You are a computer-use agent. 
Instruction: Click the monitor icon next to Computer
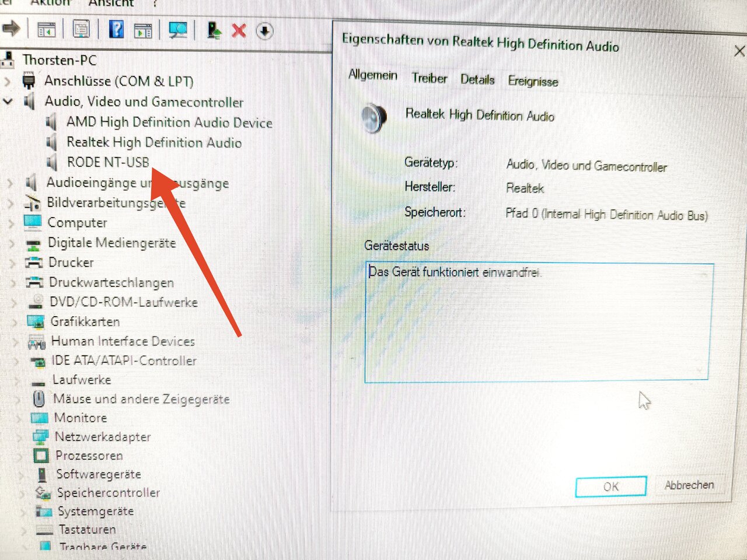tap(33, 222)
